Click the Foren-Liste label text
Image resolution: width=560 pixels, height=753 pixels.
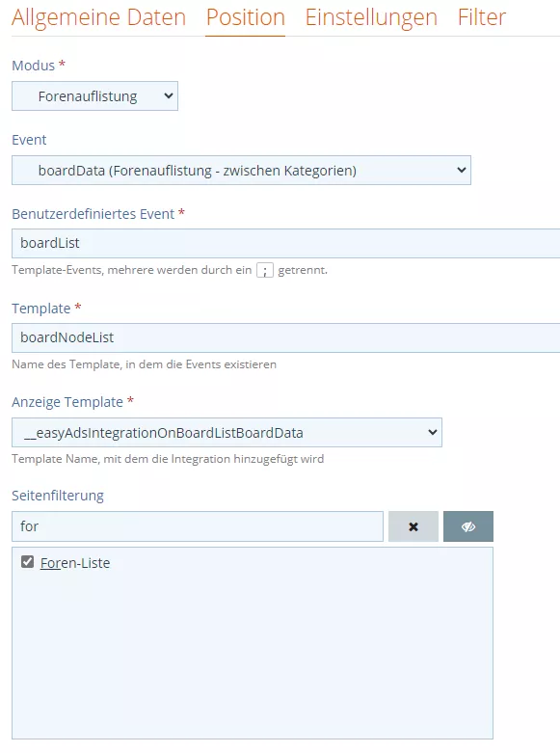(x=75, y=563)
